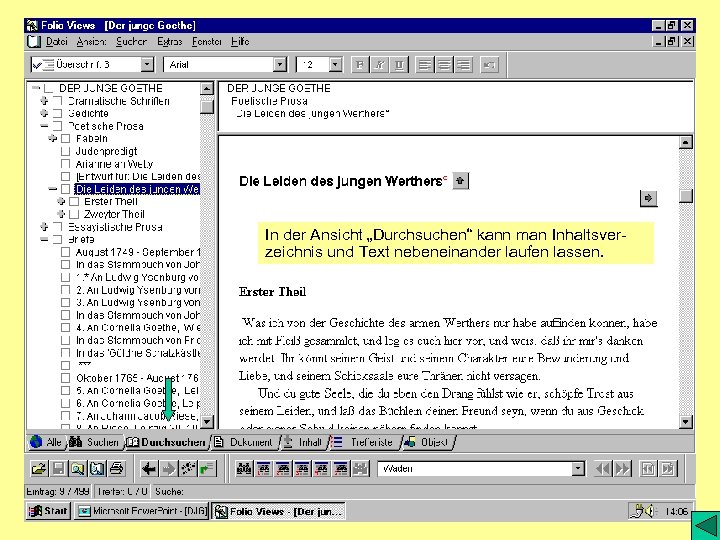Click the Windows Start button
This screenshot has height=540, width=720.
[x=48, y=511]
